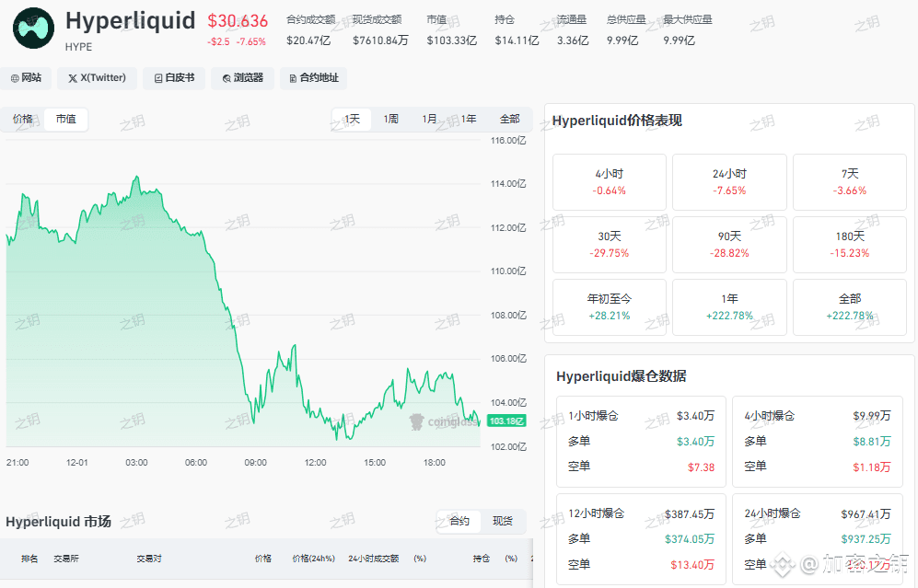The width and height of the screenshot is (918, 588).
Task: Click the Hyperliquid HYPE logo icon
Action: pyautogui.click(x=33, y=29)
